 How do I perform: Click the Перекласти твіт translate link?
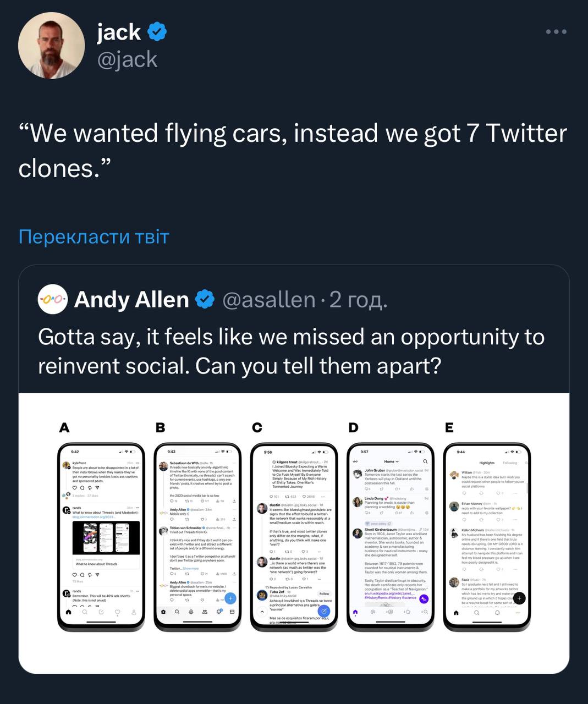94,237
